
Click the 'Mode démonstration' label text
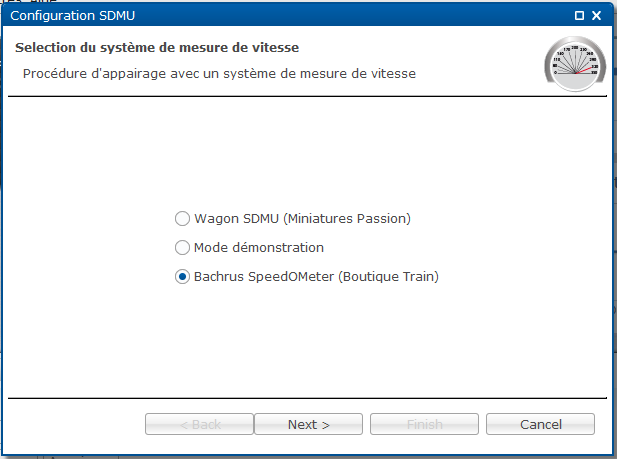tap(259, 248)
